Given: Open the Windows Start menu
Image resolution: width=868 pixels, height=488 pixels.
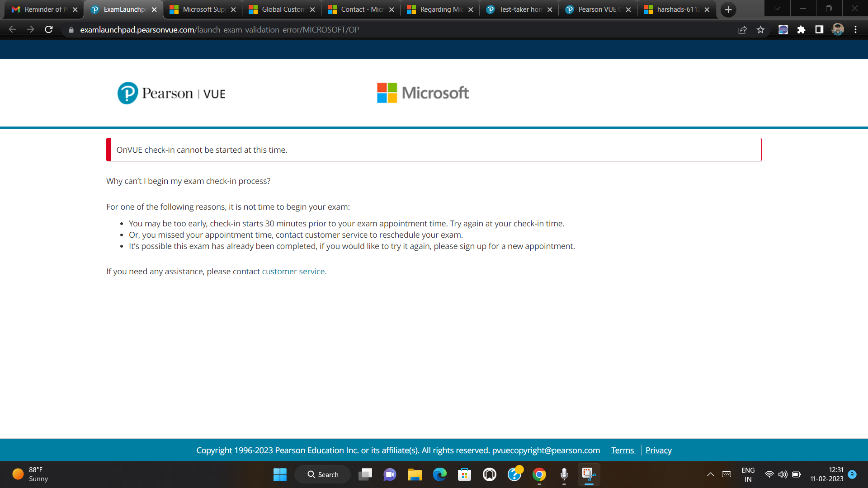Looking at the screenshot, I should click(x=280, y=474).
